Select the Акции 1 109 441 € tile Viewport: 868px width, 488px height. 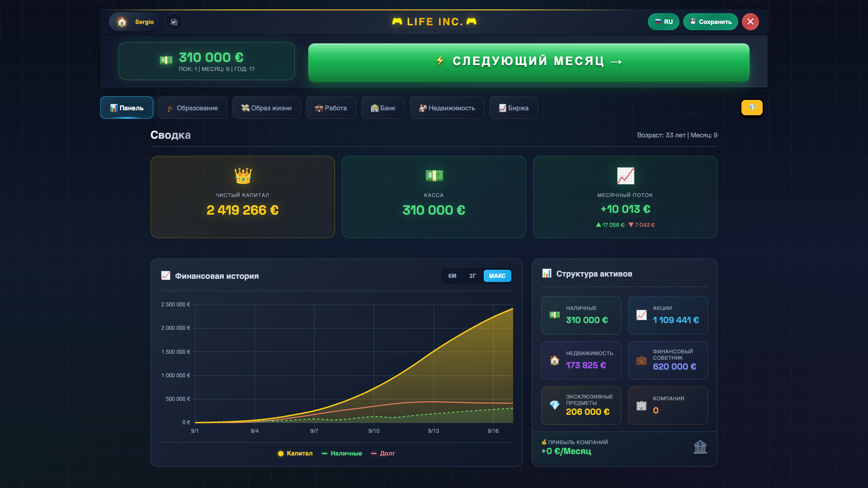pos(668,315)
